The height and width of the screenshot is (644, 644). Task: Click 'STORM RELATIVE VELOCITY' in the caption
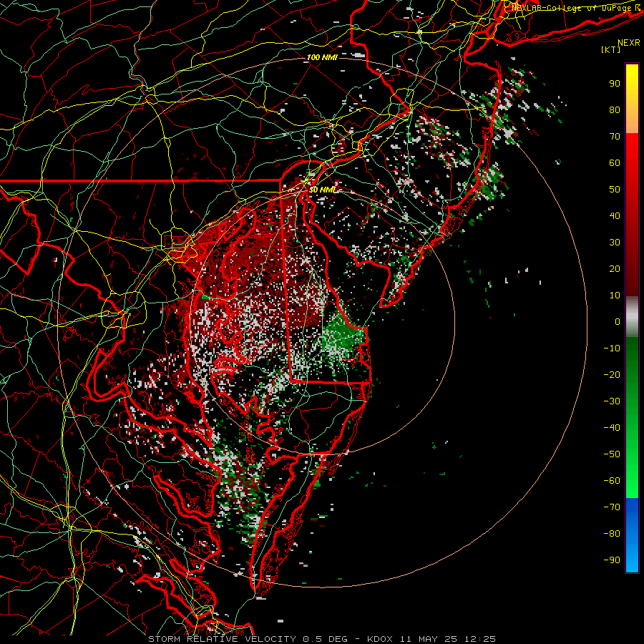222,639
